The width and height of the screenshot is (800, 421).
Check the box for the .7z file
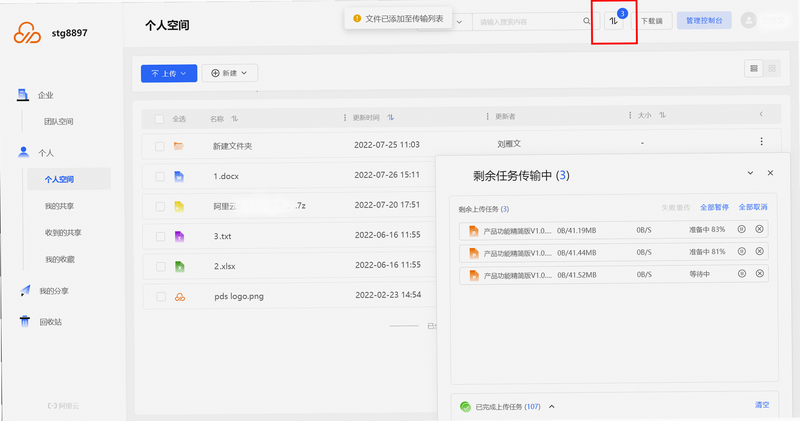tap(160, 207)
